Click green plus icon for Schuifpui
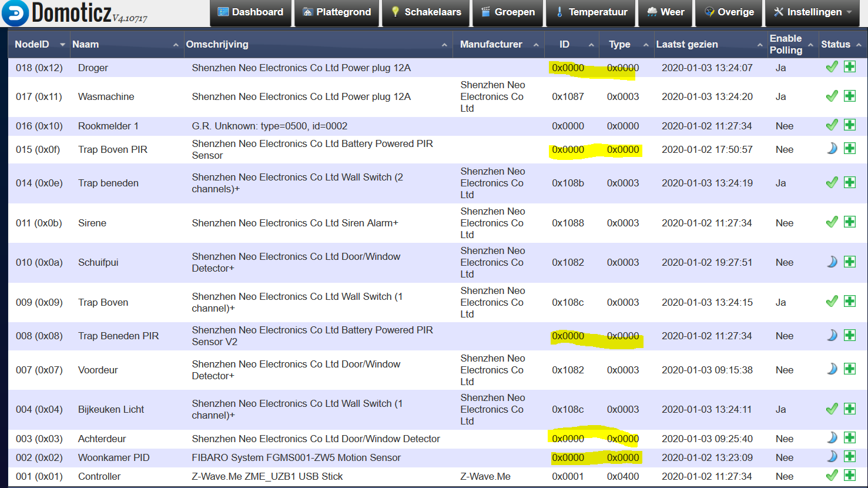Viewport: 868px width, 488px height. (x=850, y=262)
